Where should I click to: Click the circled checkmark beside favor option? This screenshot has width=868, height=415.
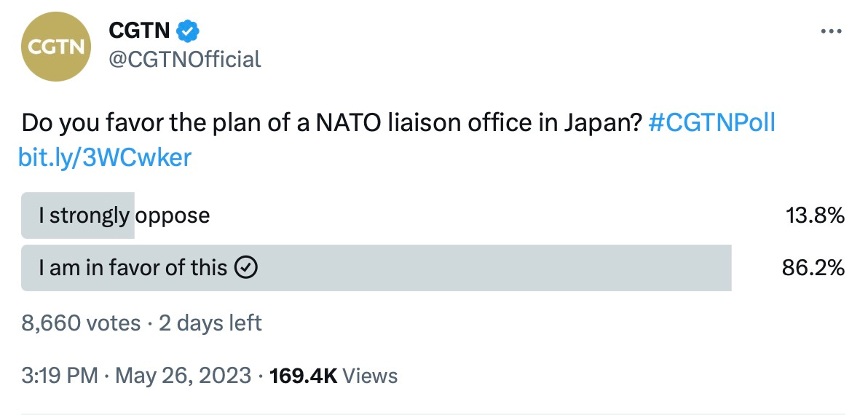246,268
